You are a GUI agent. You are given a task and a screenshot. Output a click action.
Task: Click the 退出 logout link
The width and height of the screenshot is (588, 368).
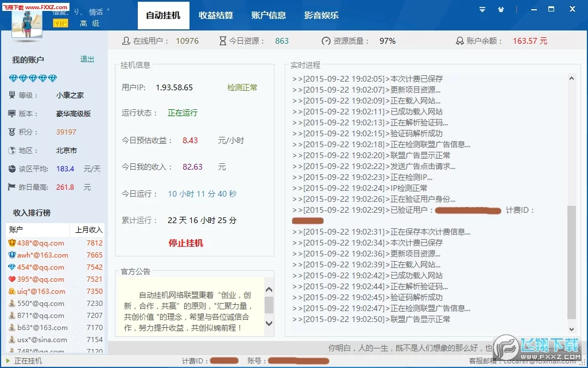click(x=87, y=59)
